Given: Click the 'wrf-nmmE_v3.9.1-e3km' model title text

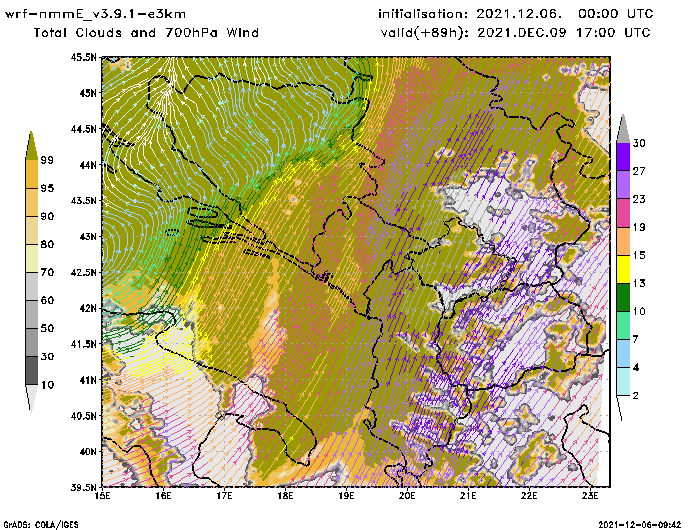Looking at the screenshot, I should 95,14.
